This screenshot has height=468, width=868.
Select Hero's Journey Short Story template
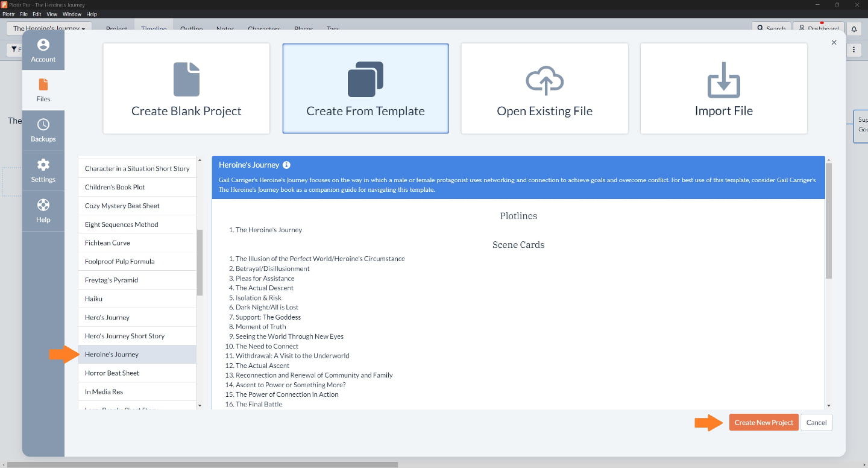(137, 336)
